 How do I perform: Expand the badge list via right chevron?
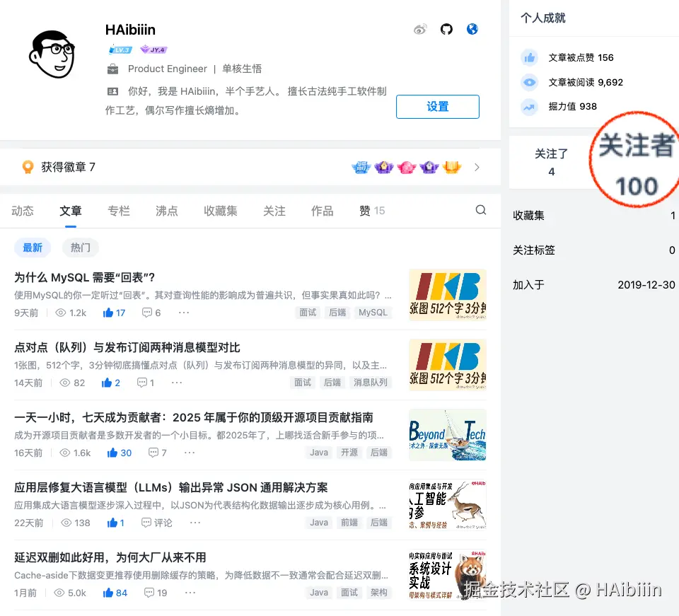coord(477,167)
